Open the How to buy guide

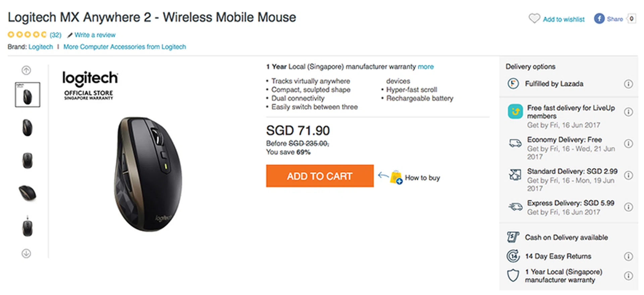(422, 178)
